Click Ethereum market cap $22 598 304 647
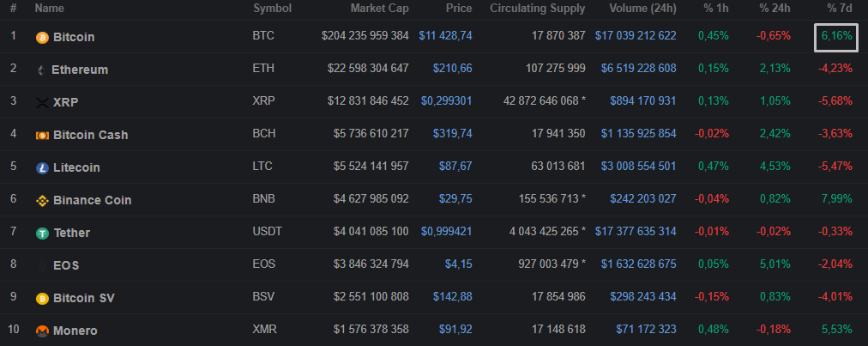The image size is (868, 346). pos(368,69)
